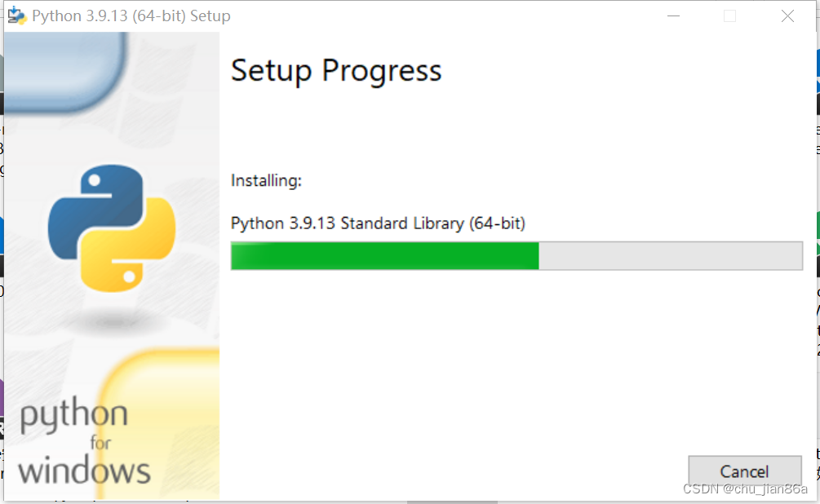Click the windows wordmark in the sidebar
Viewport: 820px width, 504px height.
click(84, 471)
